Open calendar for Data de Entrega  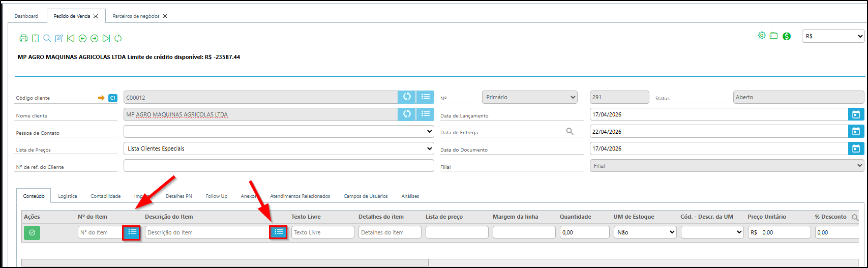(856, 132)
